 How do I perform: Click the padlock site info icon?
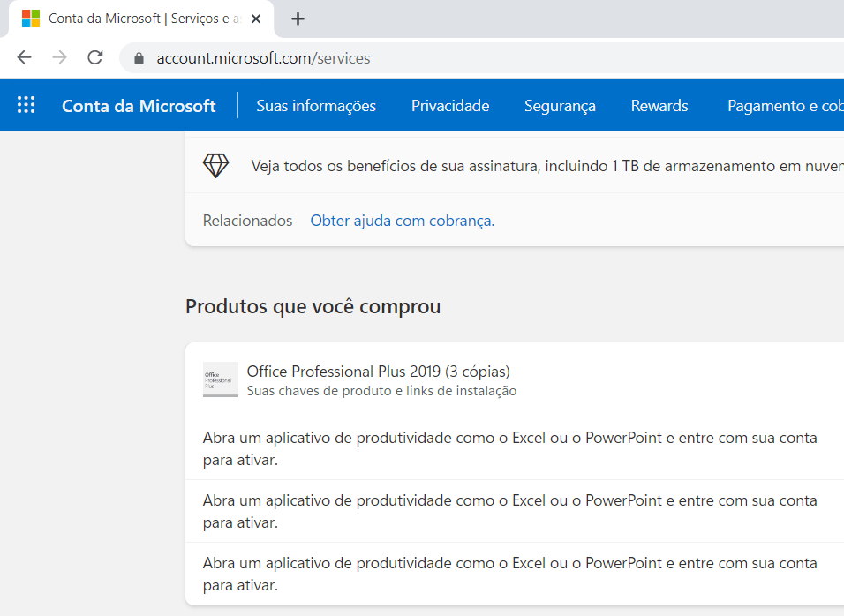coord(139,58)
